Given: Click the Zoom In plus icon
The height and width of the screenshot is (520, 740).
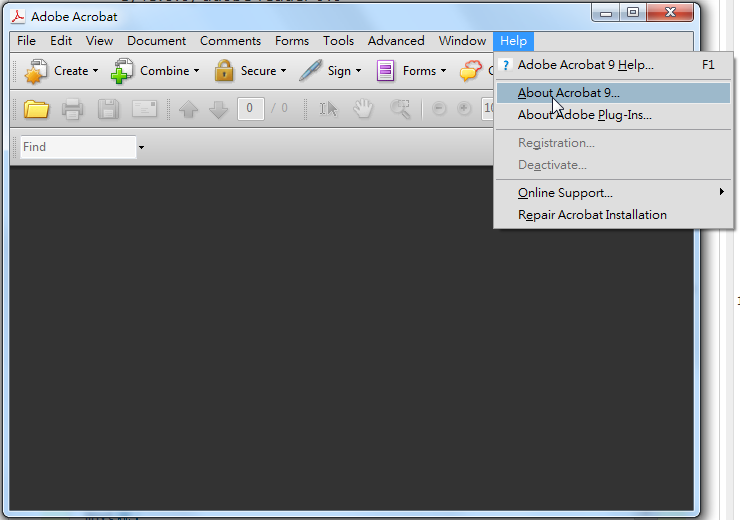Looking at the screenshot, I should tap(464, 109).
